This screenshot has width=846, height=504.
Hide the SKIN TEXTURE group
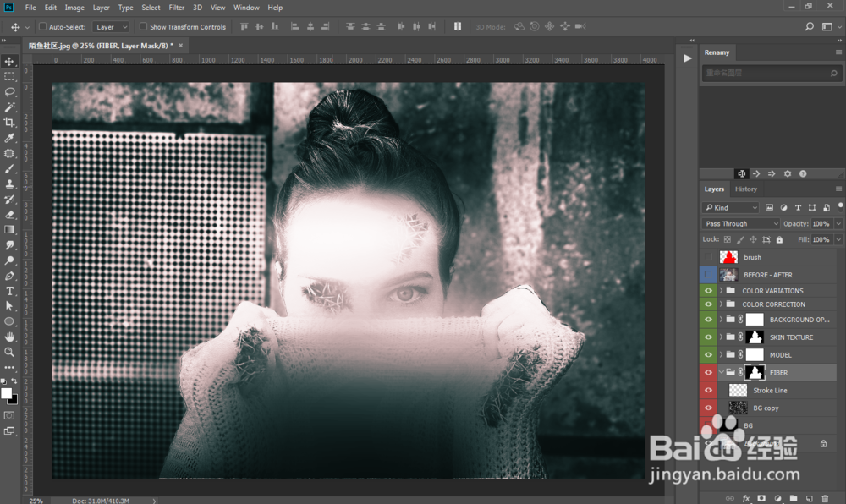pyautogui.click(x=708, y=337)
